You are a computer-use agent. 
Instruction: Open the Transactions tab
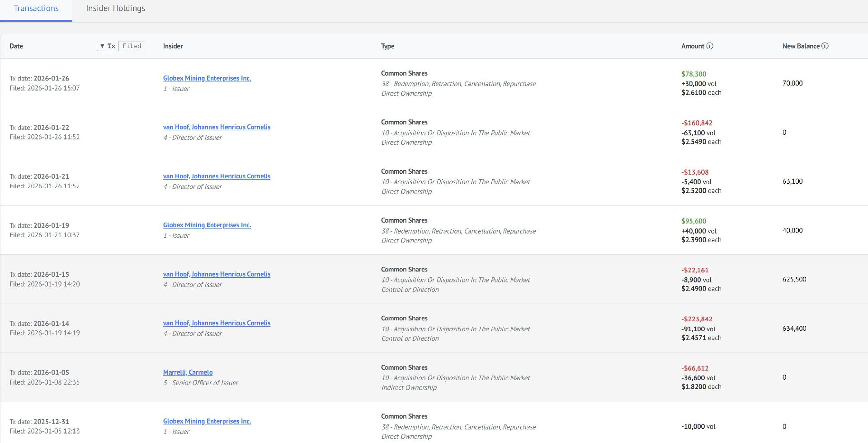36,9
